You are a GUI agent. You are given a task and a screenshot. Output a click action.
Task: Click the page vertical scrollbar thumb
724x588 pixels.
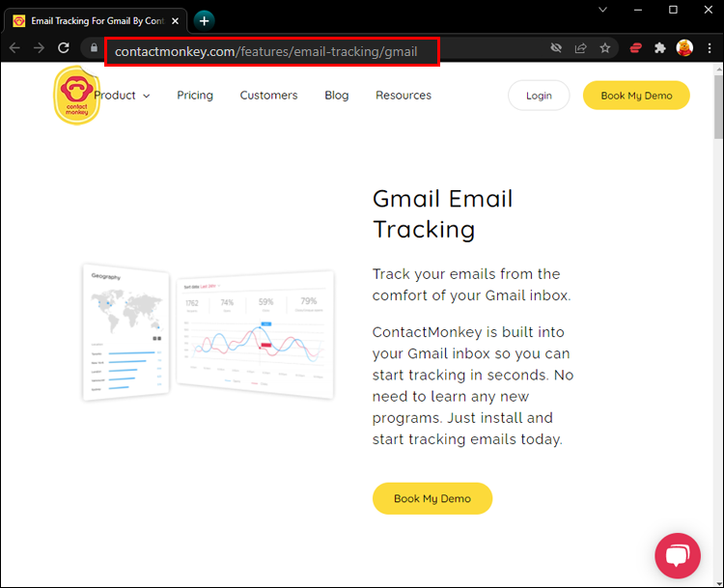tap(718, 106)
